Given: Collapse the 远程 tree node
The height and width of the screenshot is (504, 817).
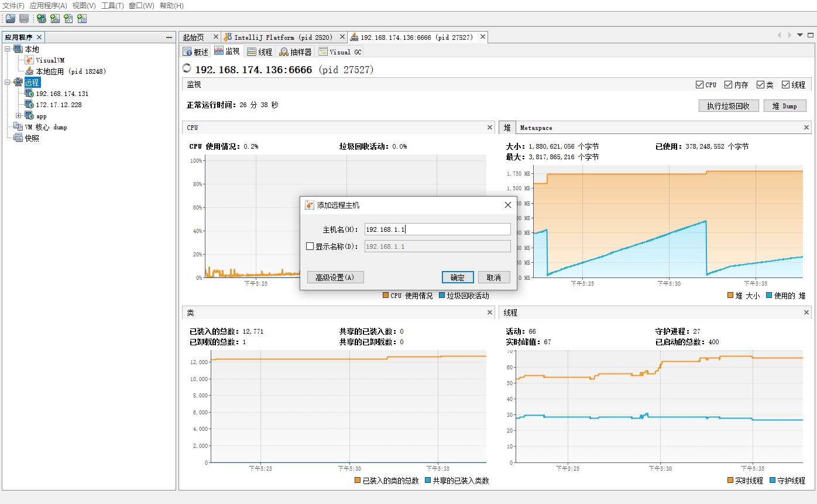Looking at the screenshot, I should (8, 83).
